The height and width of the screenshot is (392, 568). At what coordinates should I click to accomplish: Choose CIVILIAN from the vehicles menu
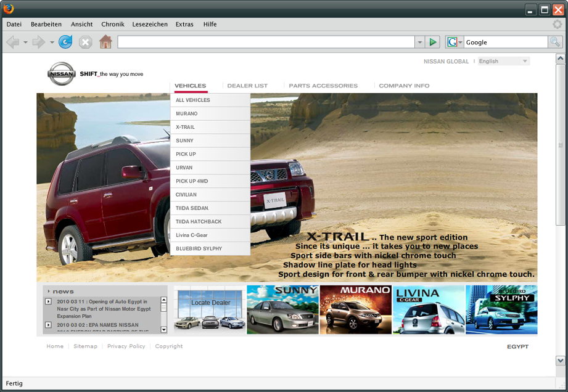[x=210, y=195]
